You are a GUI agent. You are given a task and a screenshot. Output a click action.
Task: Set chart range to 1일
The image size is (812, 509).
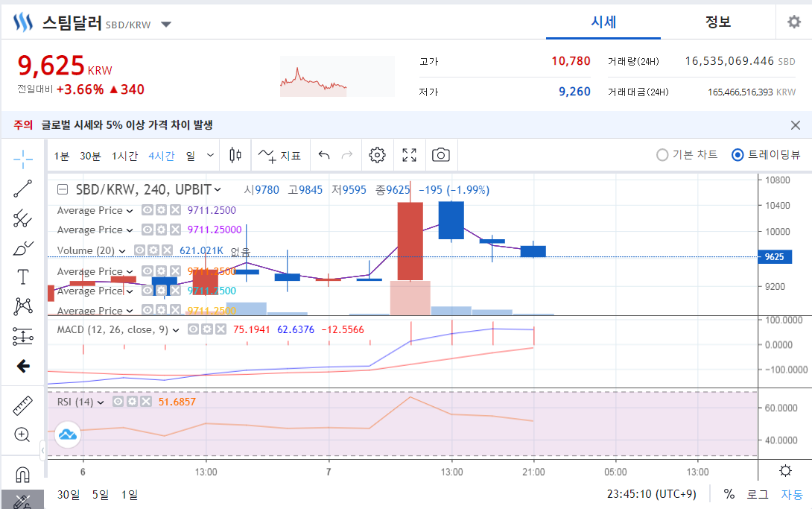click(x=130, y=495)
